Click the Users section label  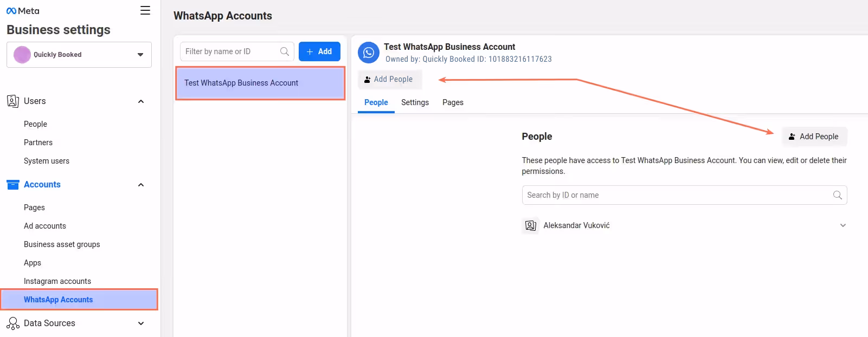35,101
